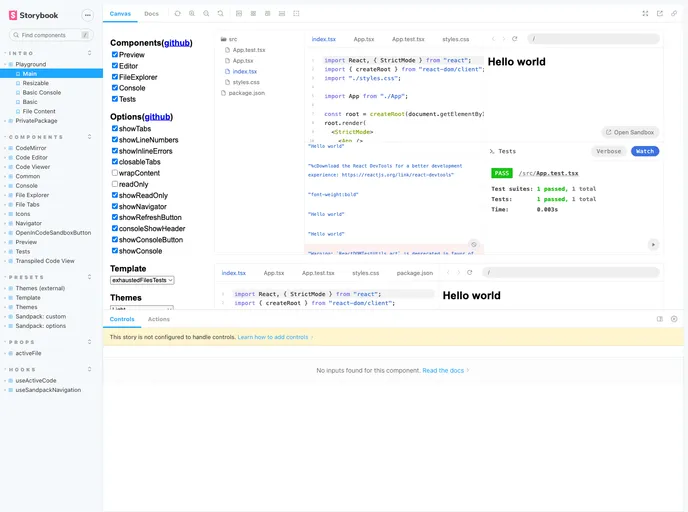Go back in the first preview navigator

tap(493, 39)
